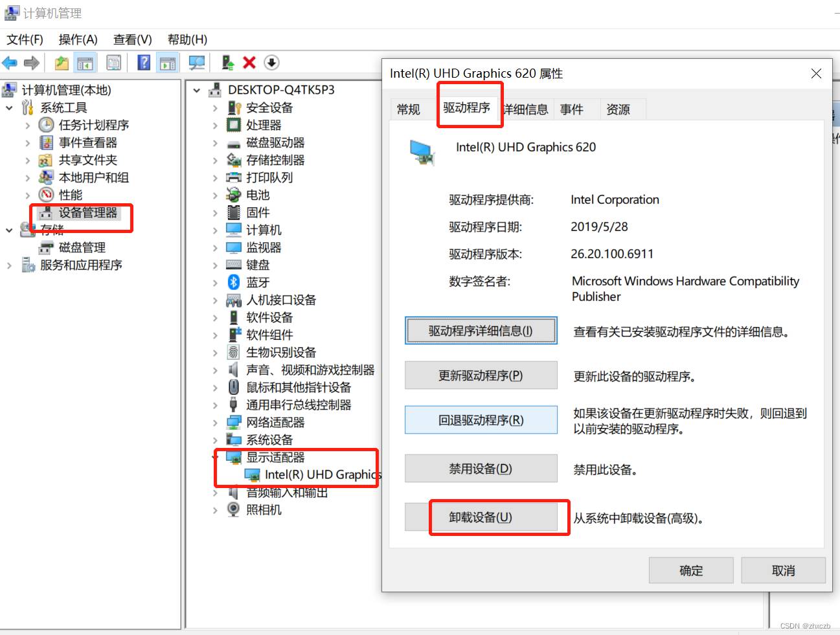
Task: Switch to the 事件 Events tab
Action: (572, 109)
